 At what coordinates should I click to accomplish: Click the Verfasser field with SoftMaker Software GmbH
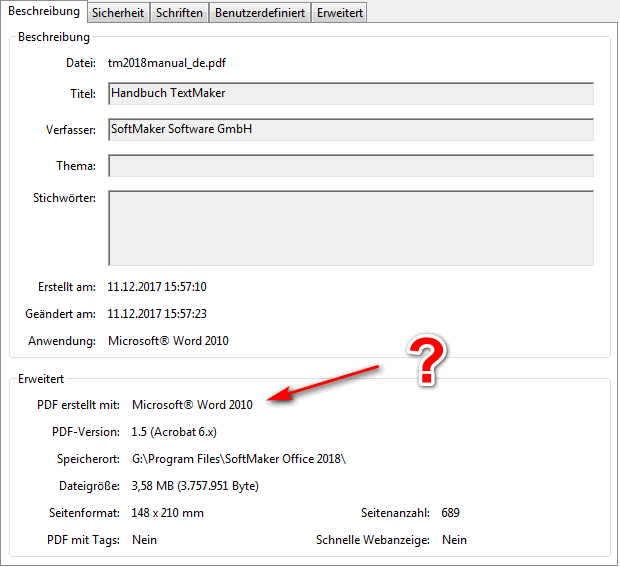tap(351, 130)
